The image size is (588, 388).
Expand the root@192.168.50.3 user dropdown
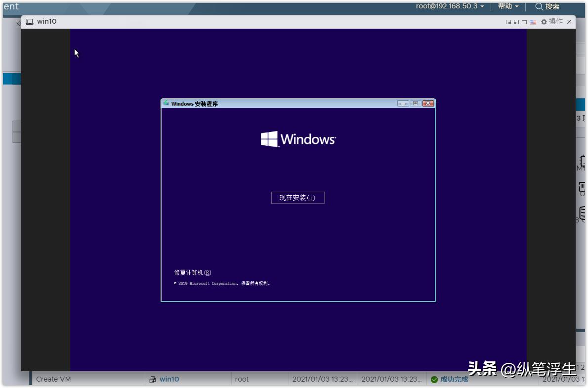[449, 6]
